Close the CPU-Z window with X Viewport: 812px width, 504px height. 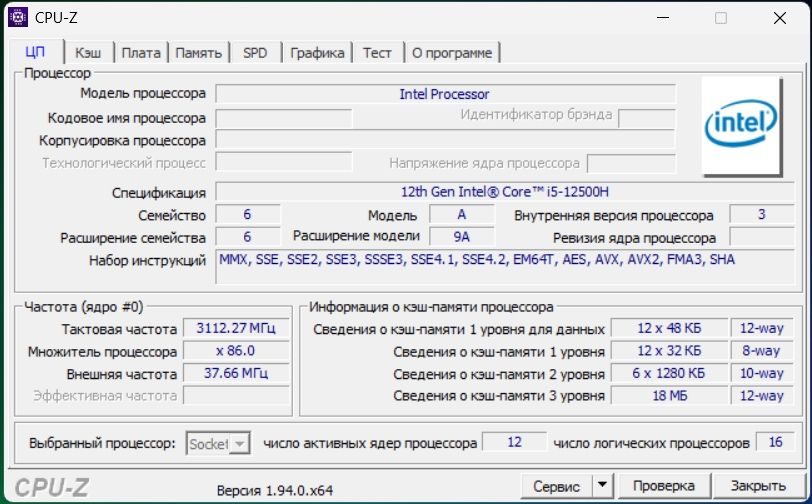tap(779, 18)
